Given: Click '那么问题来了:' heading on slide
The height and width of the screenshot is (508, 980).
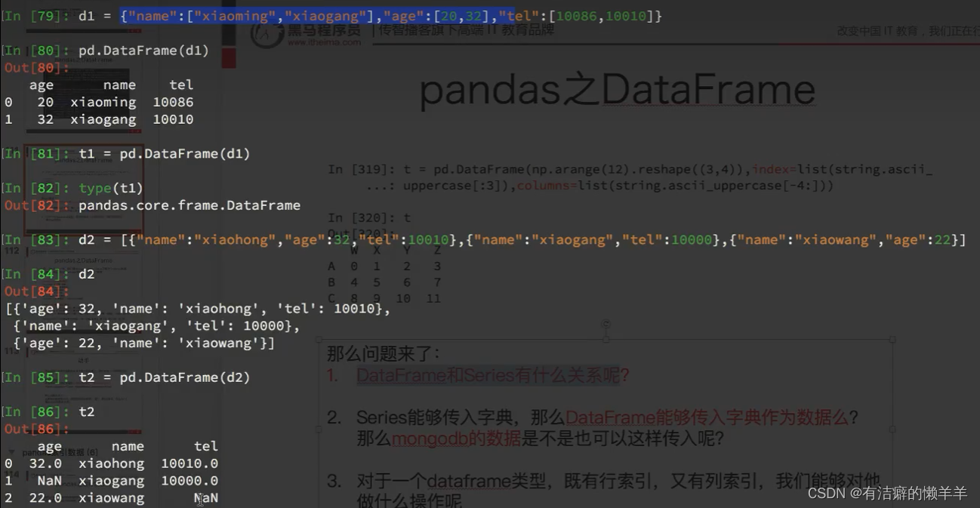Looking at the screenshot, I should [383, 354].
